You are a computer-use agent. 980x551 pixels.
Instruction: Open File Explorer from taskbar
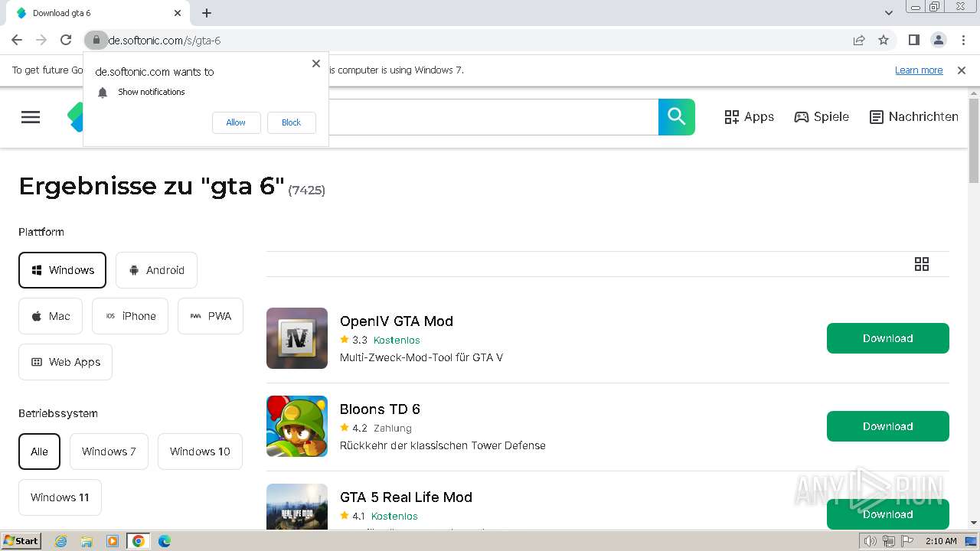coord(87,541)
